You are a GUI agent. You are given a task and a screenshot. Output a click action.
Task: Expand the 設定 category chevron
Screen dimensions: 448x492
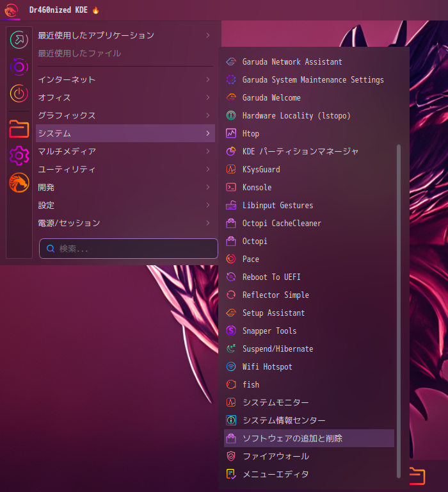[x=208, y=205]
